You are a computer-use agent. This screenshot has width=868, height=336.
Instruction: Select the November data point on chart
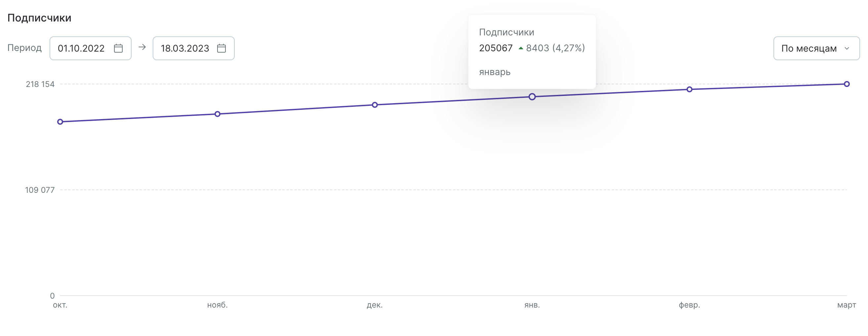pos(217,114)
